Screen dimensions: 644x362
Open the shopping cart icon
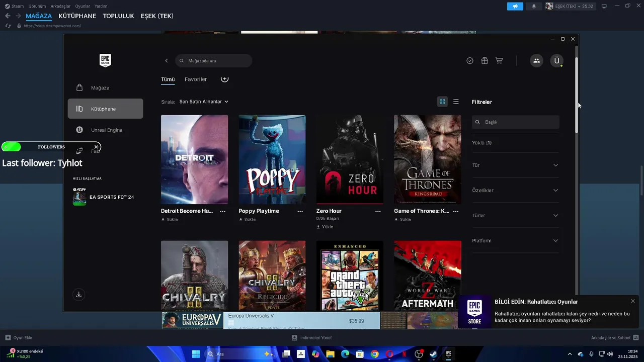[x=499, y=61]
